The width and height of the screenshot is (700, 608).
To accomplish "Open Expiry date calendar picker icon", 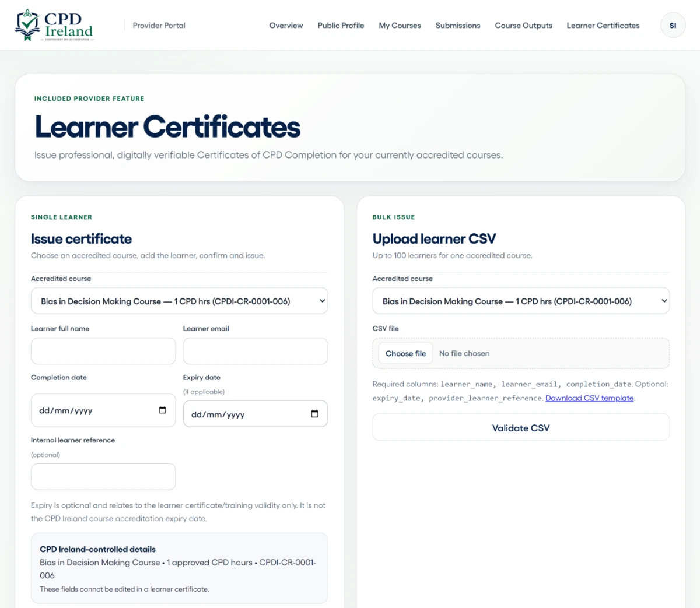I will (x=315, y=414).
